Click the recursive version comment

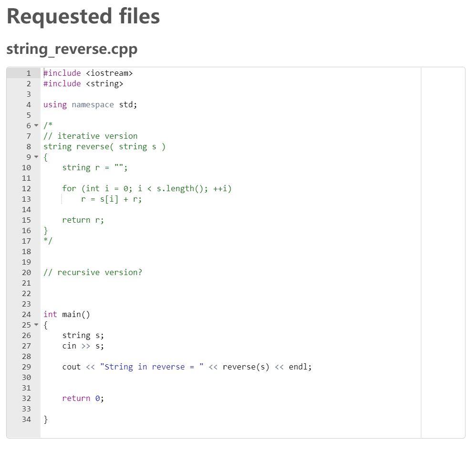[x=93, y=272]
